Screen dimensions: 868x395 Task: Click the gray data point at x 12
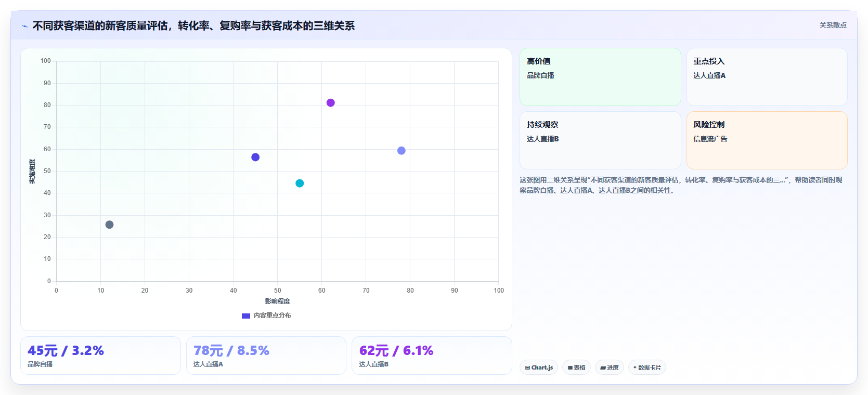pos(109,225)
